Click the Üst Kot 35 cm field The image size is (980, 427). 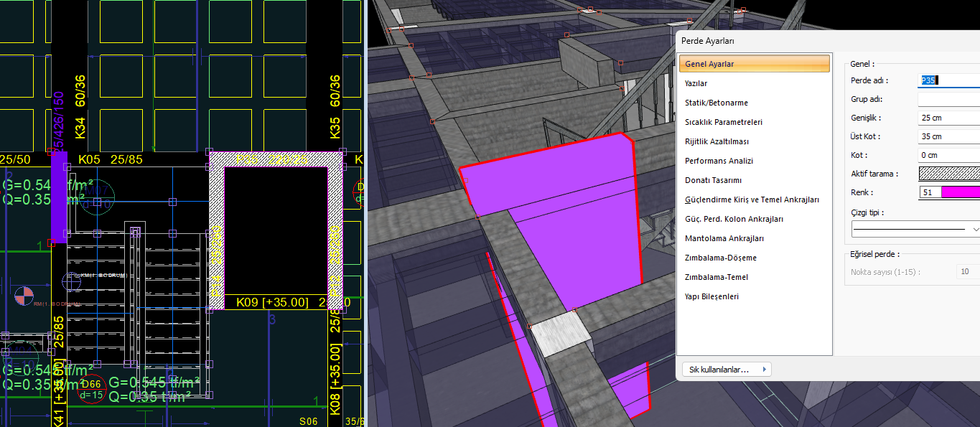(x=948, y=136)
